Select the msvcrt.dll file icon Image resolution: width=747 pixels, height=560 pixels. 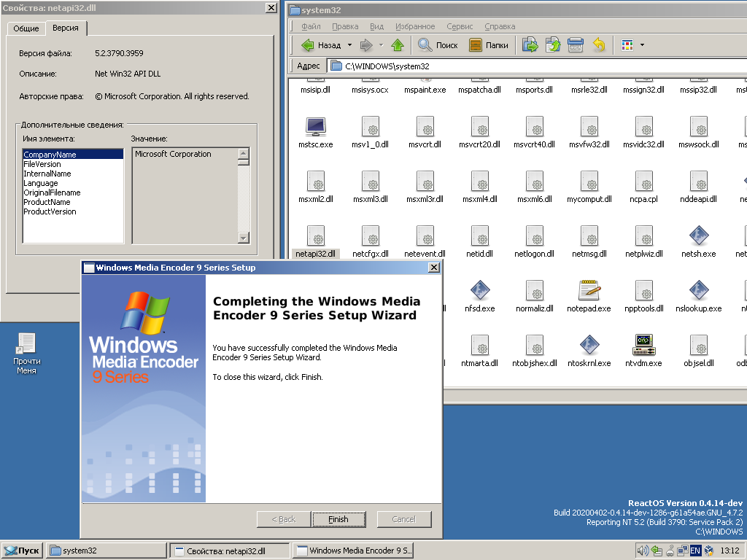425,127
